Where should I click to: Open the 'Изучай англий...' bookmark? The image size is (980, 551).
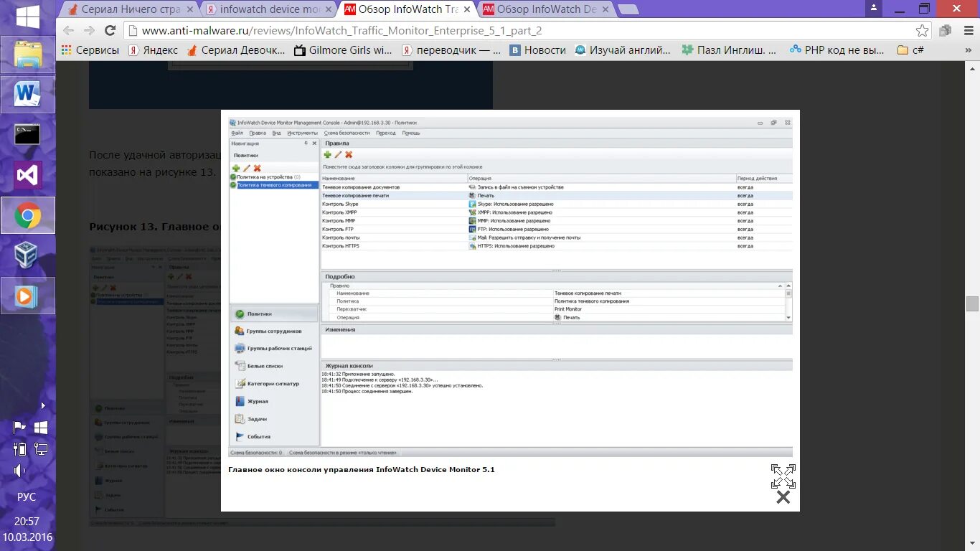coord(622,50)
